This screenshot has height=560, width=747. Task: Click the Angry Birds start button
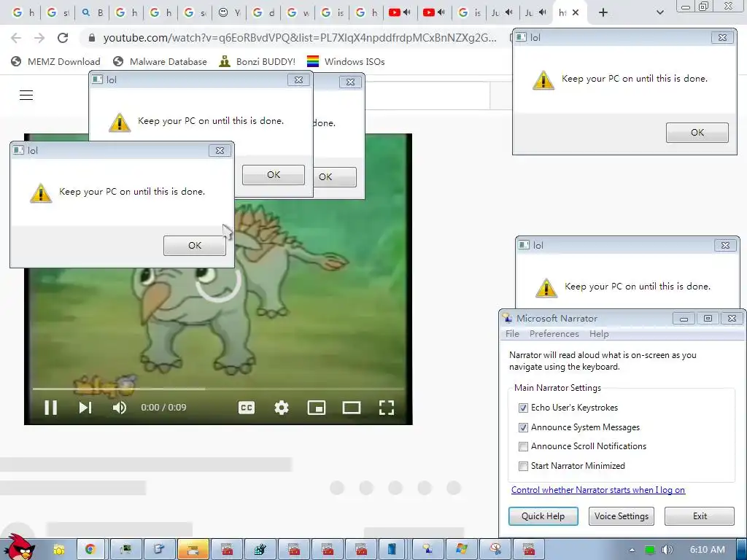(x=19, y=548)
